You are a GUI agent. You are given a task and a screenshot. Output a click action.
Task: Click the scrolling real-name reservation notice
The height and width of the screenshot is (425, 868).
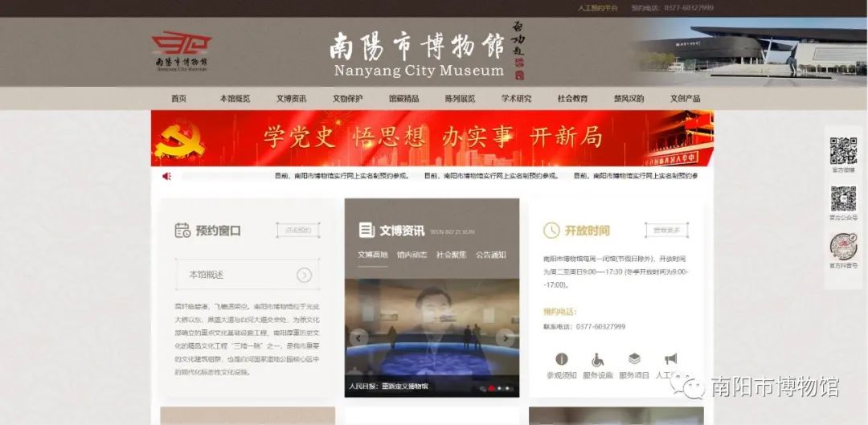coord(487,176)
